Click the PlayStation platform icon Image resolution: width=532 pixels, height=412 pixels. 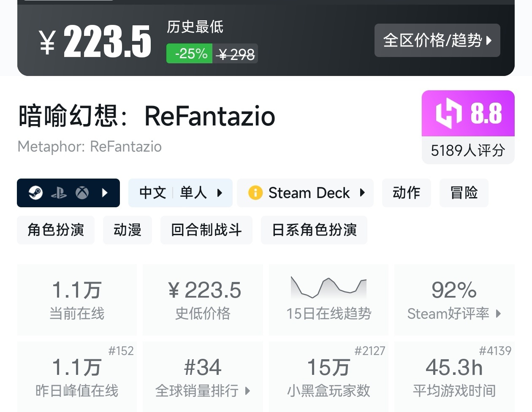(x=59, y=193)
